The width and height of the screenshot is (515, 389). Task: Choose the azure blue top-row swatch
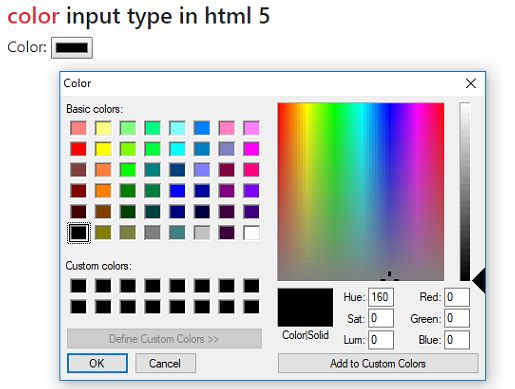pyautogui.click(x=202, y=128)
